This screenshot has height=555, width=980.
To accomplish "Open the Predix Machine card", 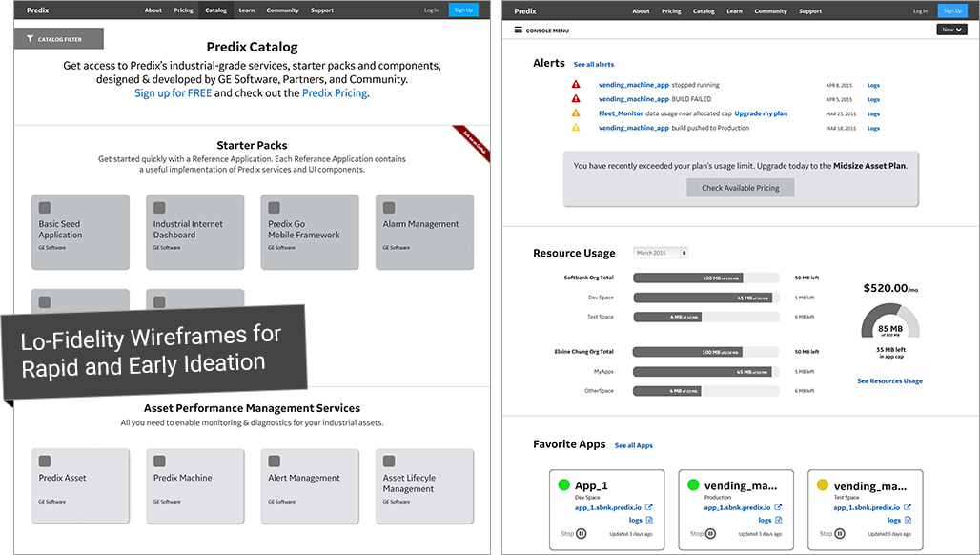I will pyautogui.click(x=195, y=486).
